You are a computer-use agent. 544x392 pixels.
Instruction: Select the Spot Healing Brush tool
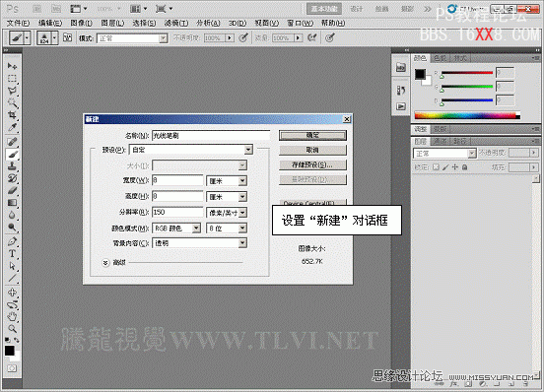(x=12, y=142)
